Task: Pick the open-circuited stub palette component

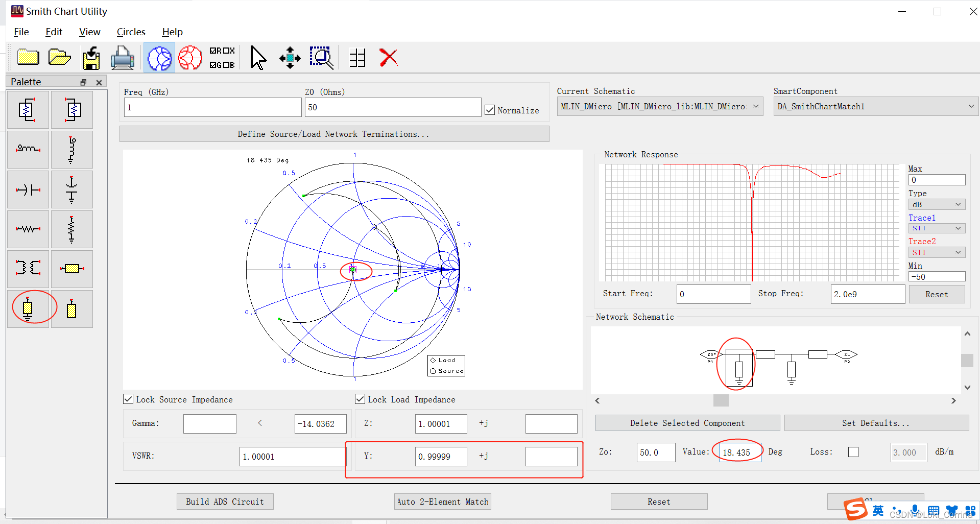Action: tap(71, 308)
